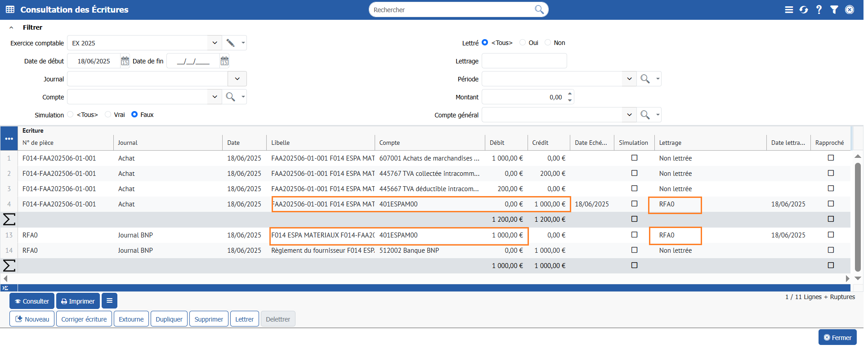This screenshot has width=868, height=349.
Task: Click the refresh icon in header
Action: [x=803, y=9]
